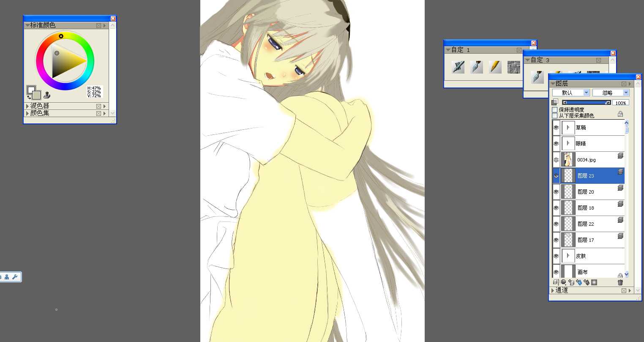The width and height of the screenshot is (644, 342).
Task: Open the 忽略 composite depth dropdown
Action: click(611, 93)
